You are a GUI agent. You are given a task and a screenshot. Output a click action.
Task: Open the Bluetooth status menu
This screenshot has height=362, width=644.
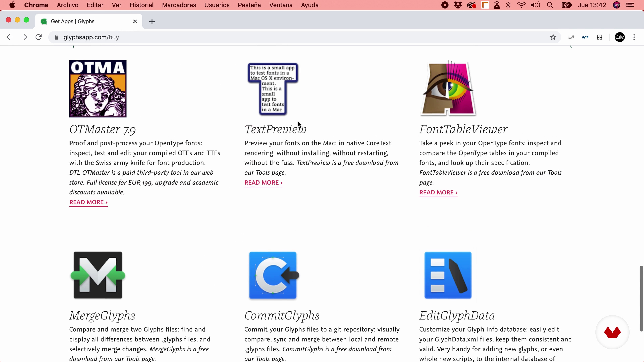pyautogui.click(x=508, y=5)
